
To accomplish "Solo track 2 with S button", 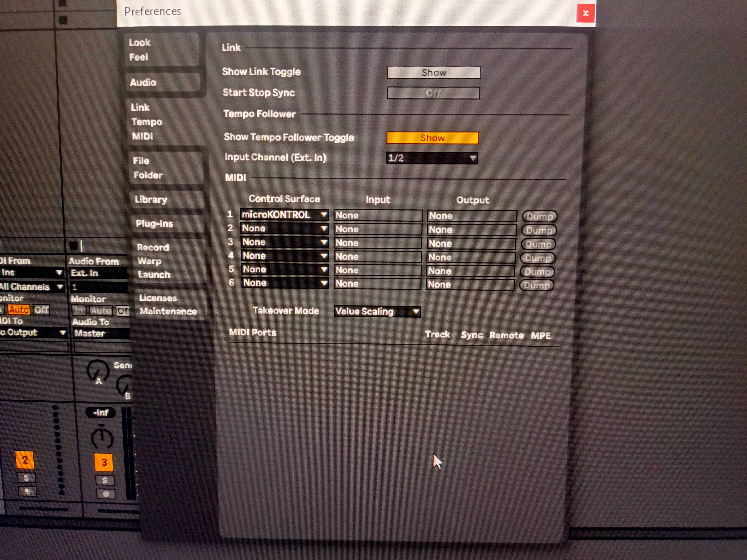I will tap(26, 478).
